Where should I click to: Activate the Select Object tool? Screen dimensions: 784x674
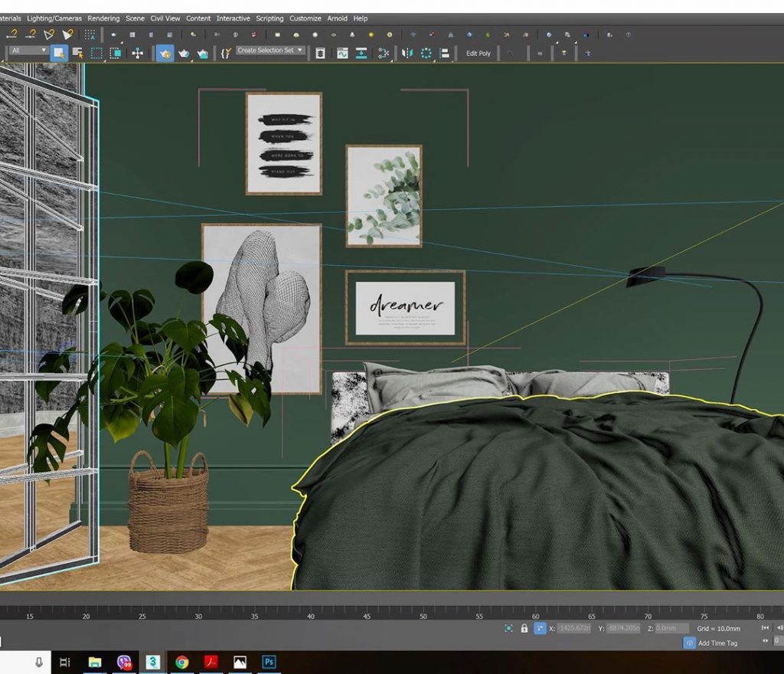59,53
